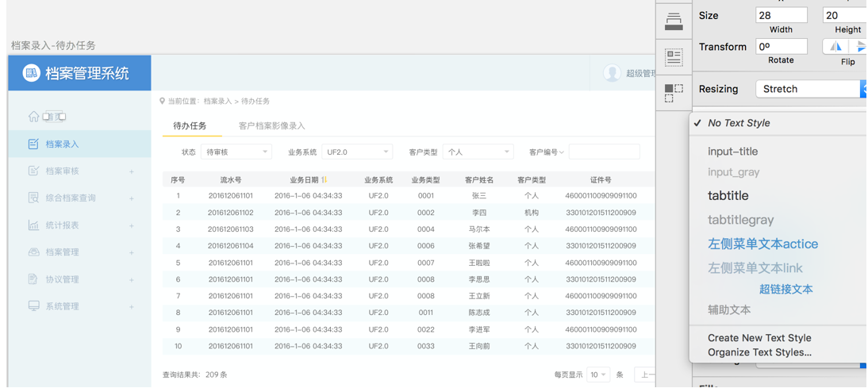Click the location pin icon before 当前位置

pyautogui.click(x=162, y=102)
